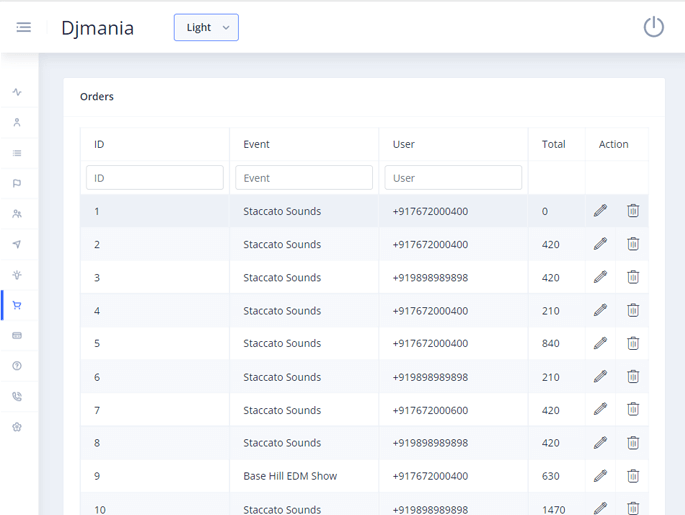This screenshot has height=515, width=685.
Task: Click the User filter input field
Action: 453,178
